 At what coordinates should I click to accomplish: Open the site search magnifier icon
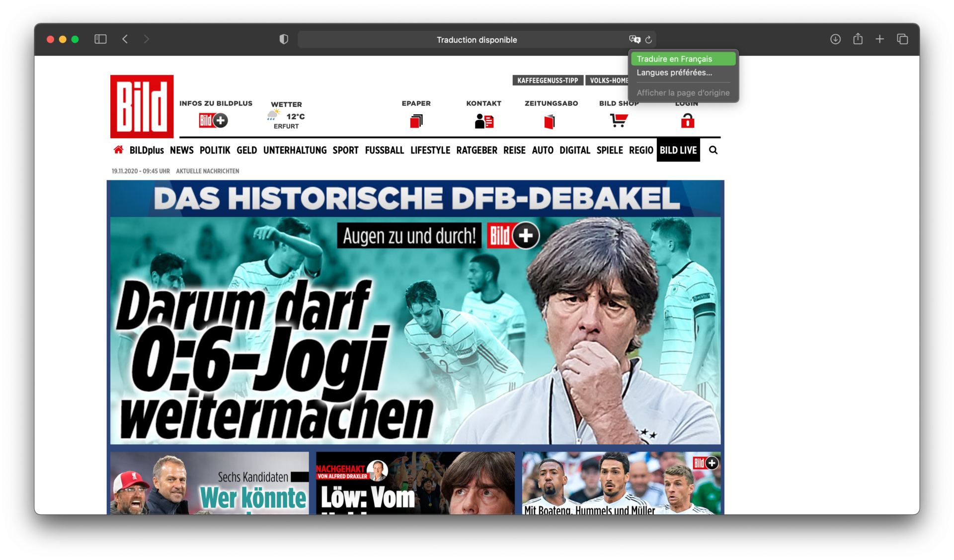(x=713, y=150)
